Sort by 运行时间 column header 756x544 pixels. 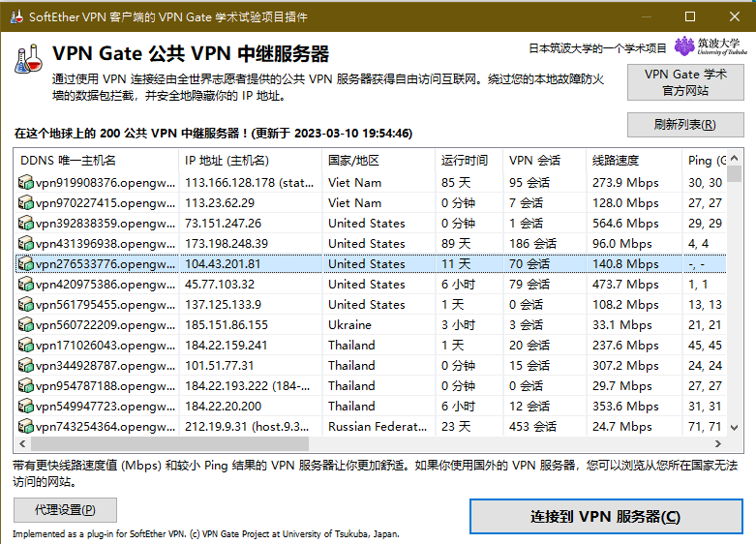(x=469, y=160)
